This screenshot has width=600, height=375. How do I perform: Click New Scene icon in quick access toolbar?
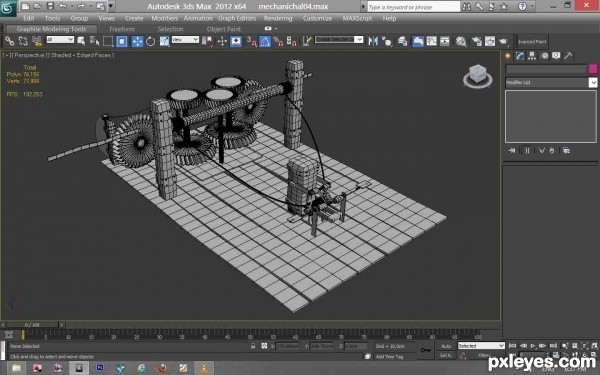(25, 7)
